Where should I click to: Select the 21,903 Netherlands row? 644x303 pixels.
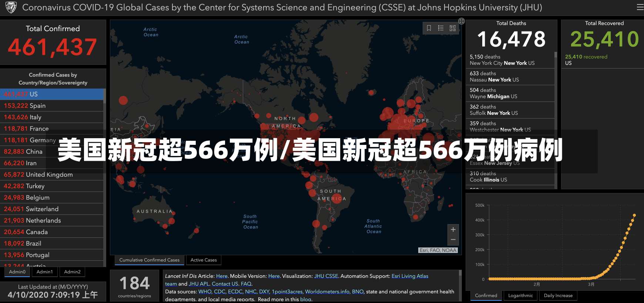point(52,220)
